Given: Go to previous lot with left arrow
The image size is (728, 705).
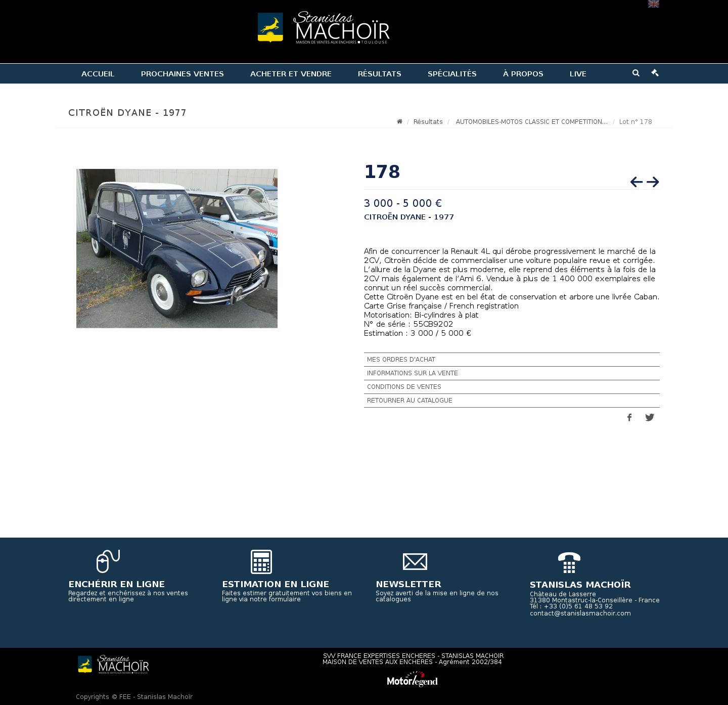Looking at the screenshot, I should point(636,182).
